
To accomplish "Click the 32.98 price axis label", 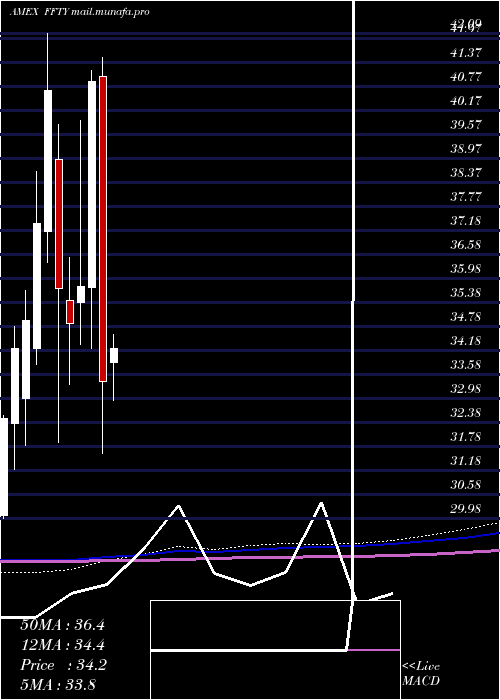I will (x=466, y=389).
